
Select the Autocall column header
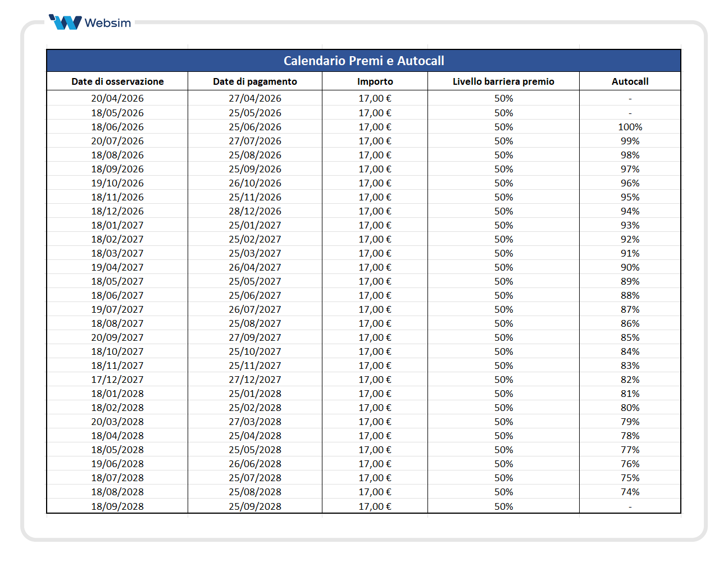click(630, 81)
